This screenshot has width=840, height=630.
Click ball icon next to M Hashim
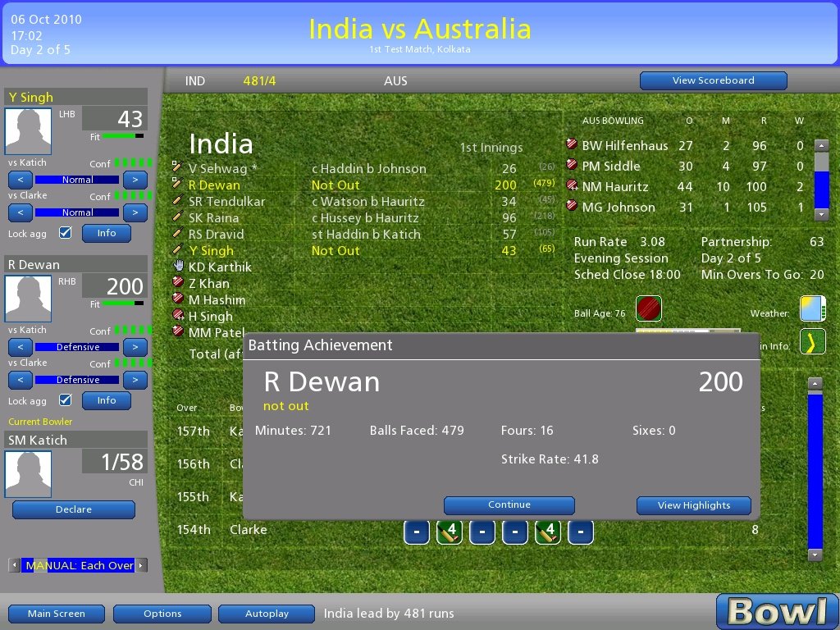click(x=178, y=299)
